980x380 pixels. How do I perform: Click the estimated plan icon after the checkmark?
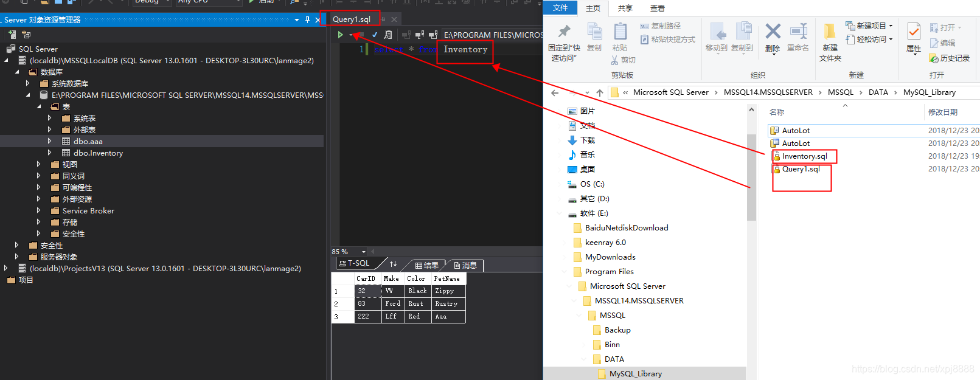pyautogui.click(x=387, y=35)
